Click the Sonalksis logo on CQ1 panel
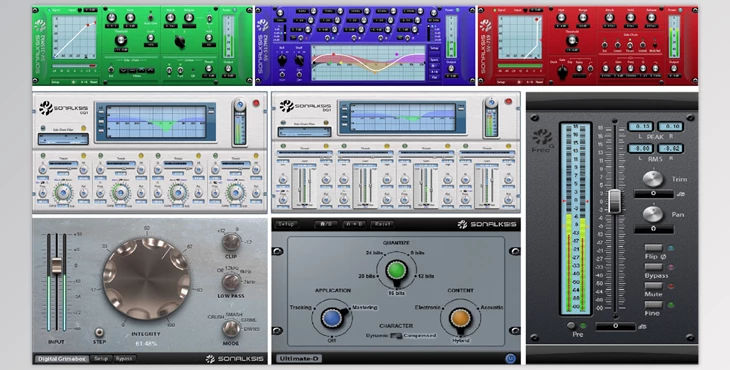The image size is (730, 370). click(64, 108)
